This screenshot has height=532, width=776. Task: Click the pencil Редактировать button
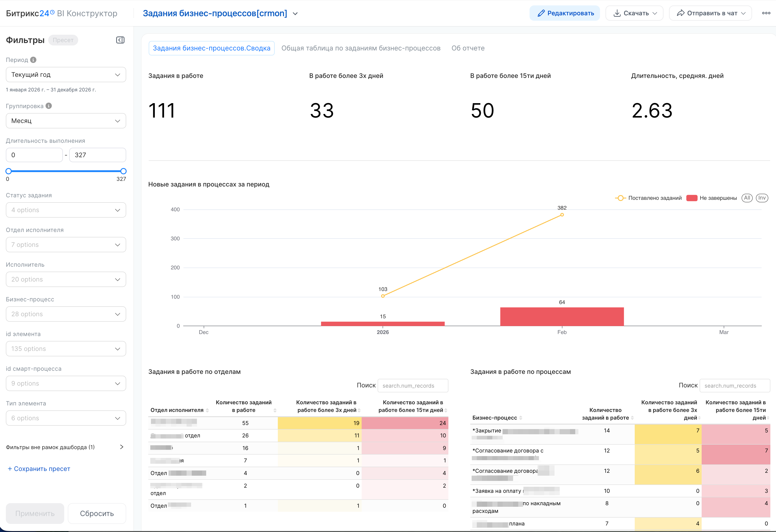pyautogui.click(x=565, y=13)
